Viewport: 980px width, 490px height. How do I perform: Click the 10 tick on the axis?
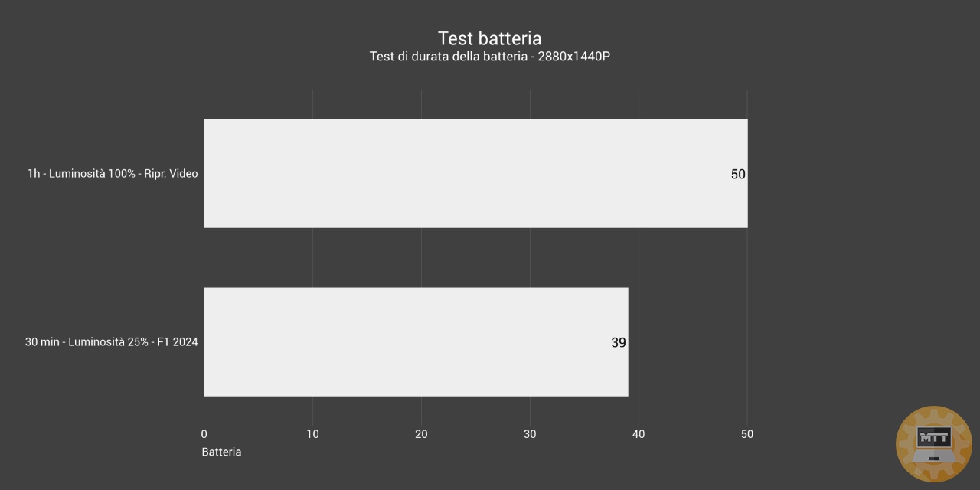pos(312,434)
